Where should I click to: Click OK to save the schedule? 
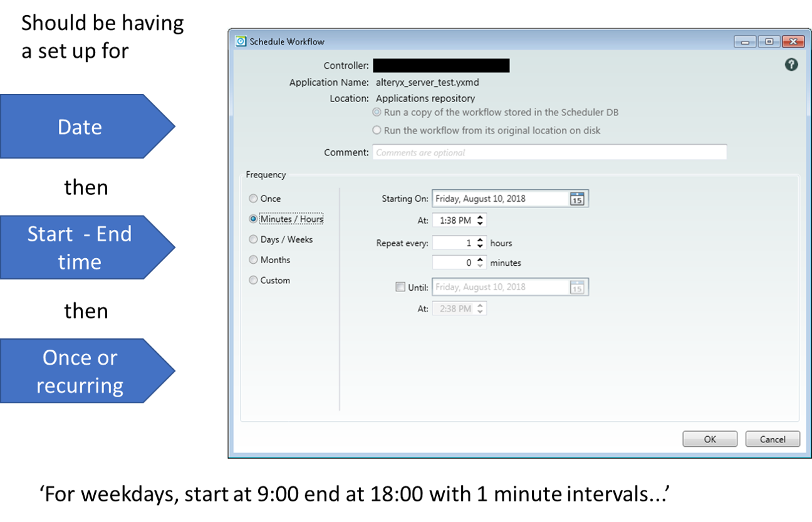[x=709, y=439]
